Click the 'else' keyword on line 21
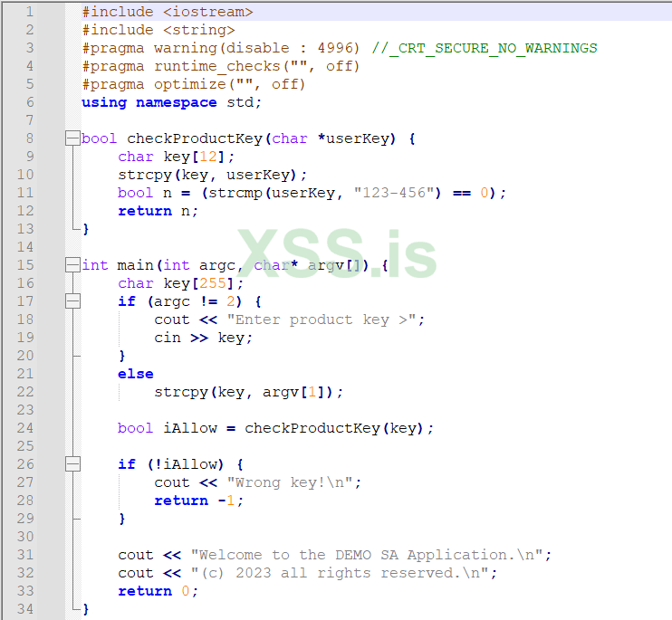Viewport: 672px width, 620px height. pyautogui.click(x=136, y=374)
